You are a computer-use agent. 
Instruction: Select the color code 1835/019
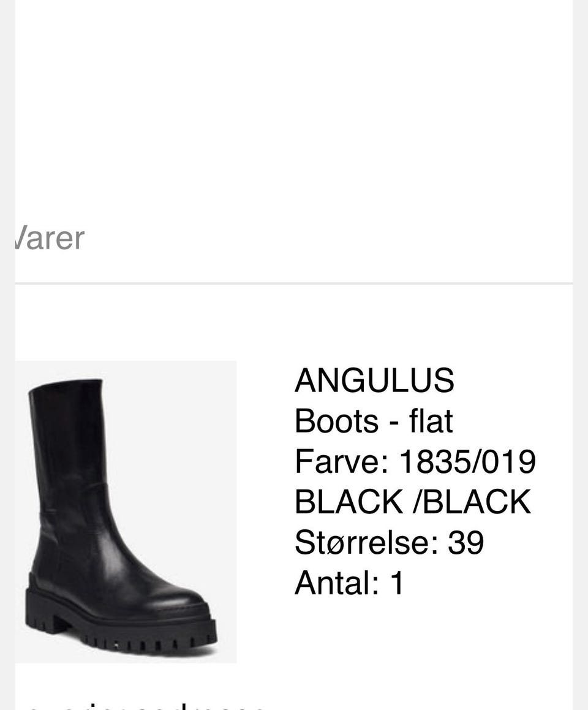[467, 461]
